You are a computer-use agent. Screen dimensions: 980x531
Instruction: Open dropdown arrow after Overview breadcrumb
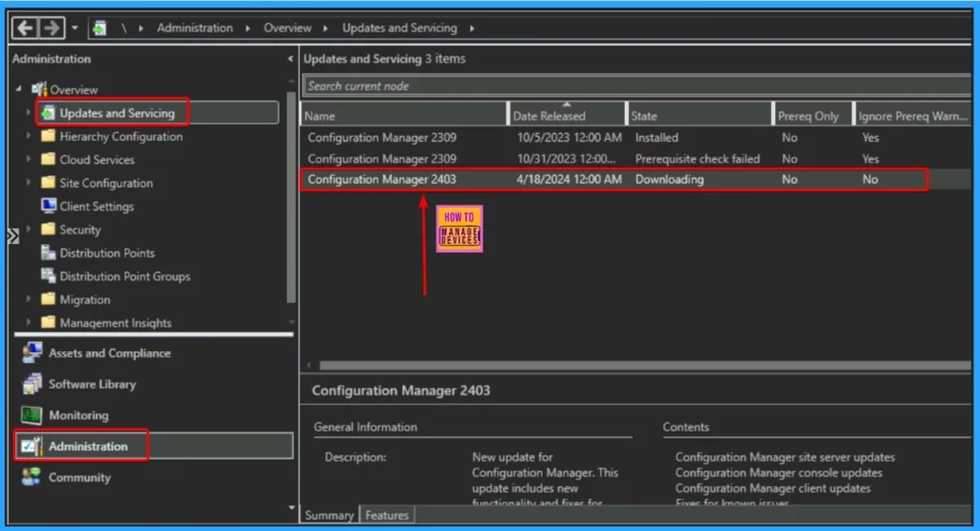tap(325, 28)
